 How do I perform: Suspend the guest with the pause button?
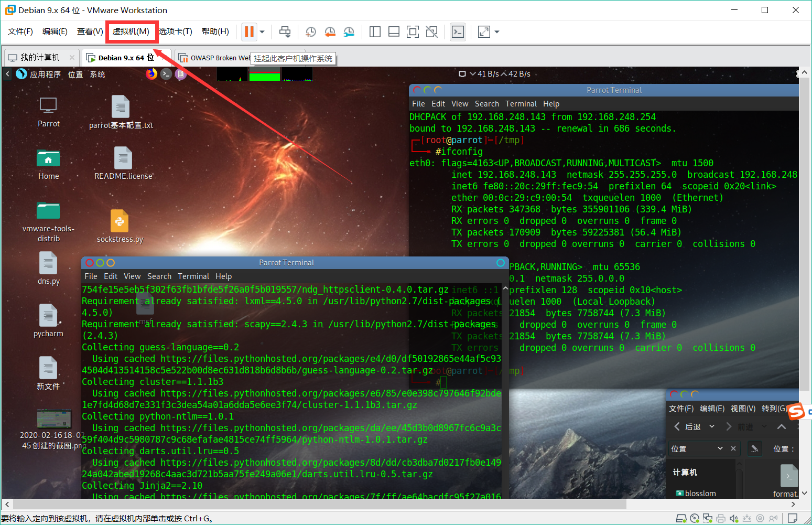pos(249,32)
